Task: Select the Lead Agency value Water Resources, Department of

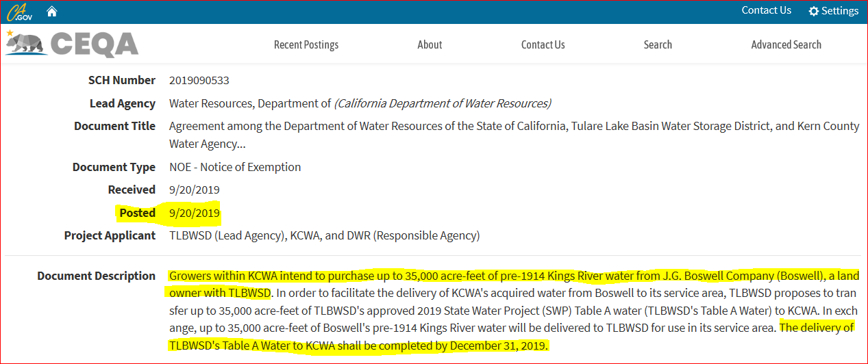Action: click(360, 103)
